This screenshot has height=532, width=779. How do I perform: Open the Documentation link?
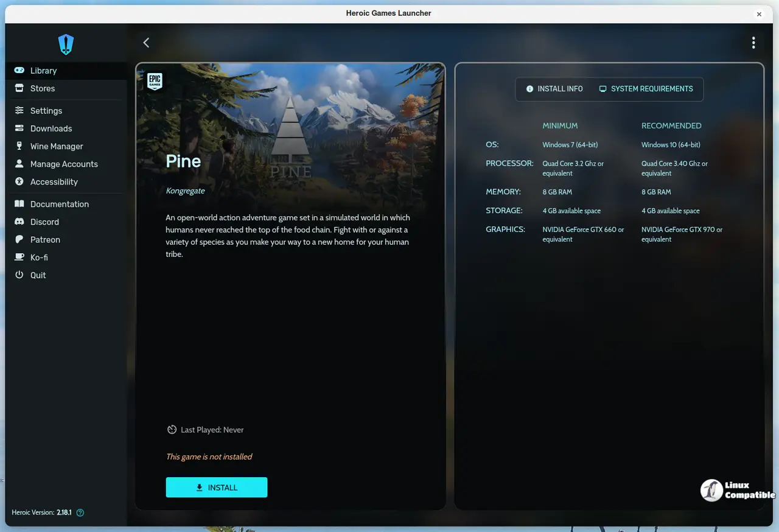(x=60, y=204)
